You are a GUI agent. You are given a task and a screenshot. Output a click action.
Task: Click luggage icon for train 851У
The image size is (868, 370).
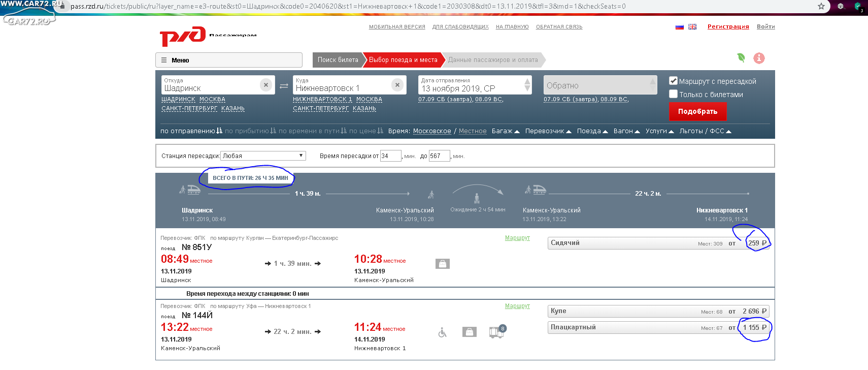click(443, 264)
